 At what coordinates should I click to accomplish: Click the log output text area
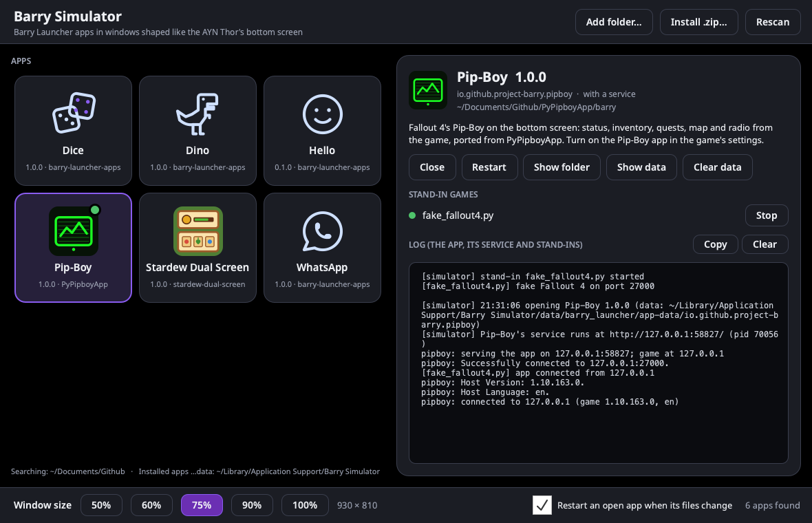(x=598, y=363)
